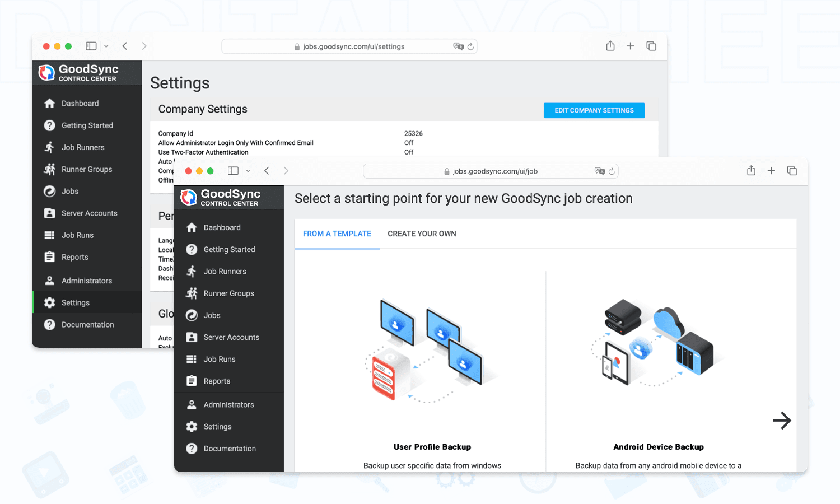Screen dimensions: 840x504
Task: Expand sidebar dropdown chevron in back browser window
Action: coord(106,46)
